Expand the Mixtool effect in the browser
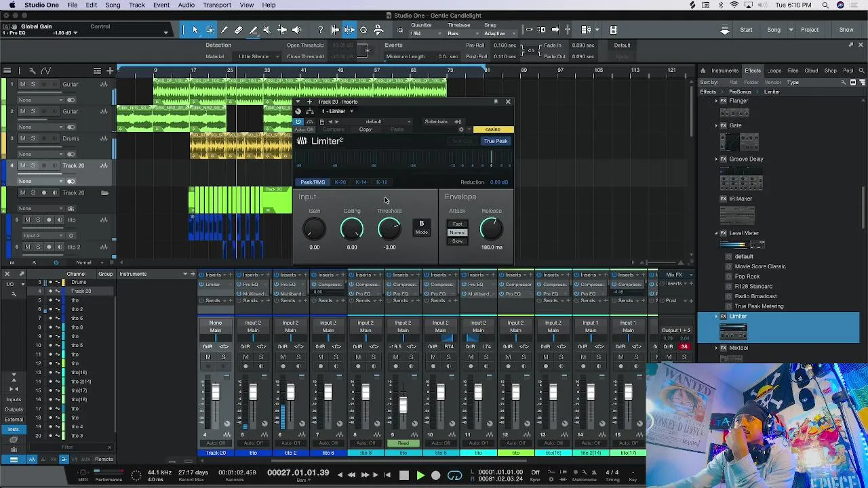This screenshot has height=488, width=868. (x=717, y=348)
